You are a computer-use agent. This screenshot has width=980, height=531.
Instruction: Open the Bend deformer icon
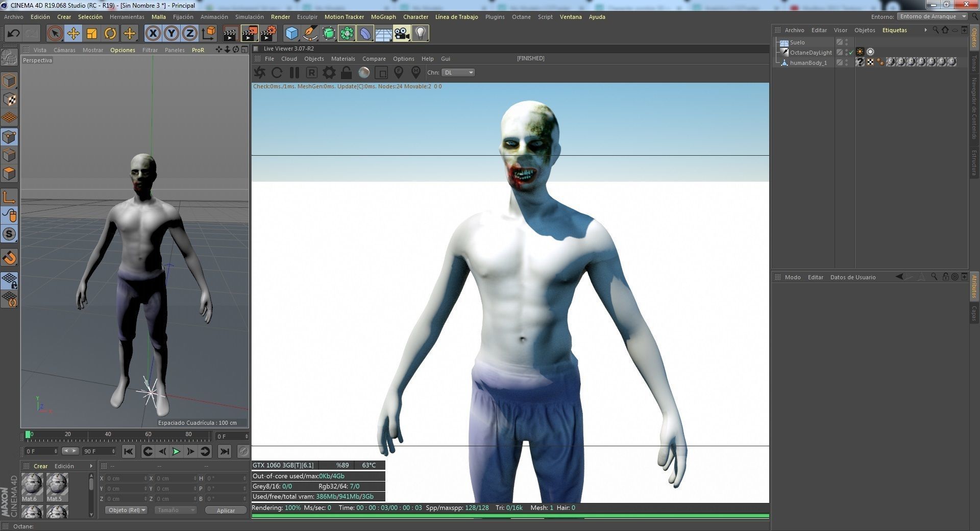point(365,34)
